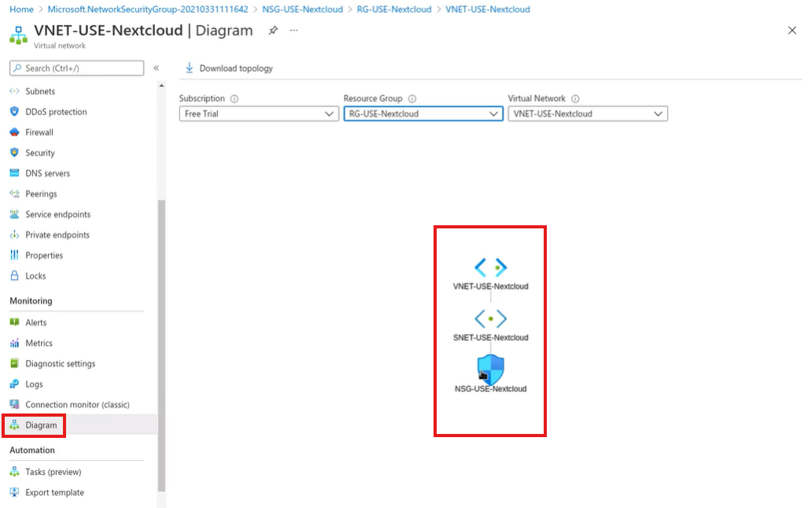Click the SNET-USE-Nextcloud subnet node icon
This screenshot has height=508, width=812.
[x=490, y=319]
